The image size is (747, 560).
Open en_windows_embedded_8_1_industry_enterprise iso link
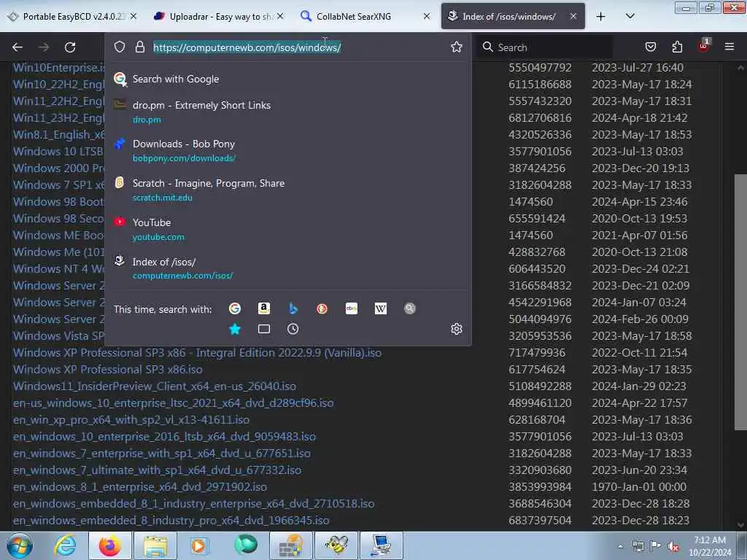coord(194,503)
